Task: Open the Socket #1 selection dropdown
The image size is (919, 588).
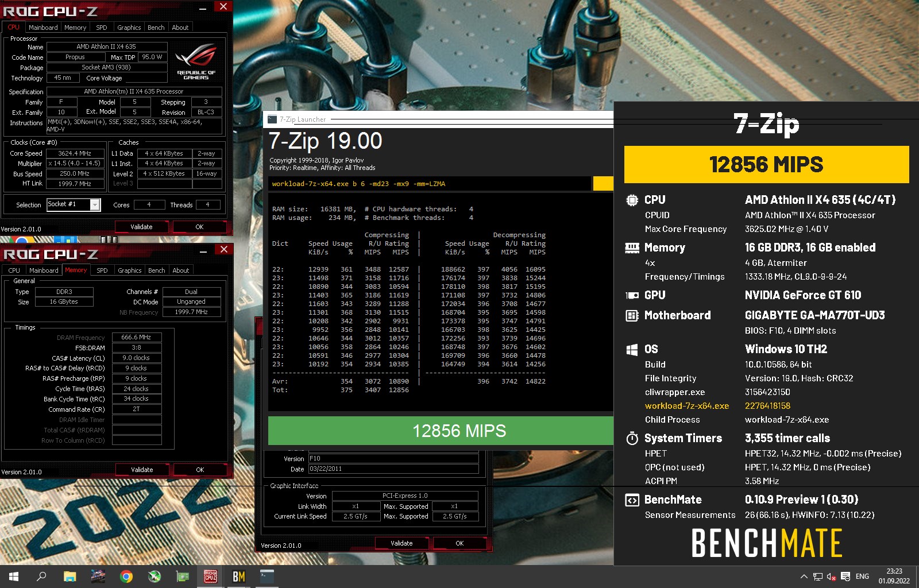Action: tap(95, 204)
